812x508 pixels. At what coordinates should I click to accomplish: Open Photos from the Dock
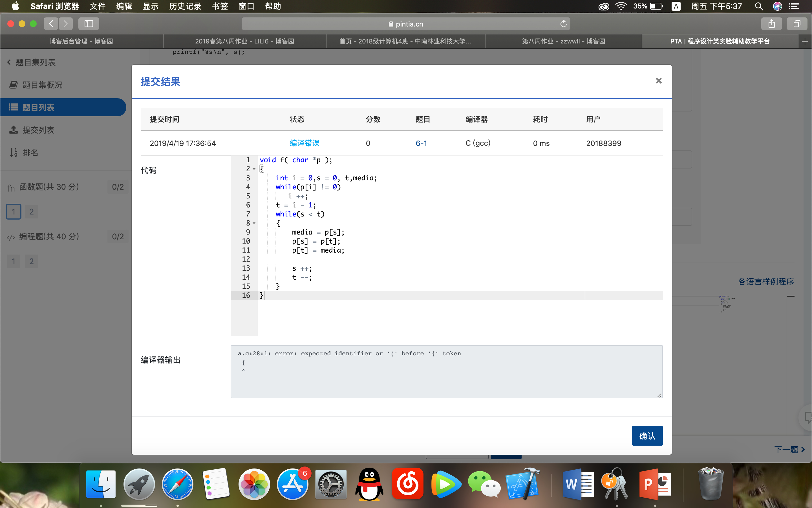point(254,484)
